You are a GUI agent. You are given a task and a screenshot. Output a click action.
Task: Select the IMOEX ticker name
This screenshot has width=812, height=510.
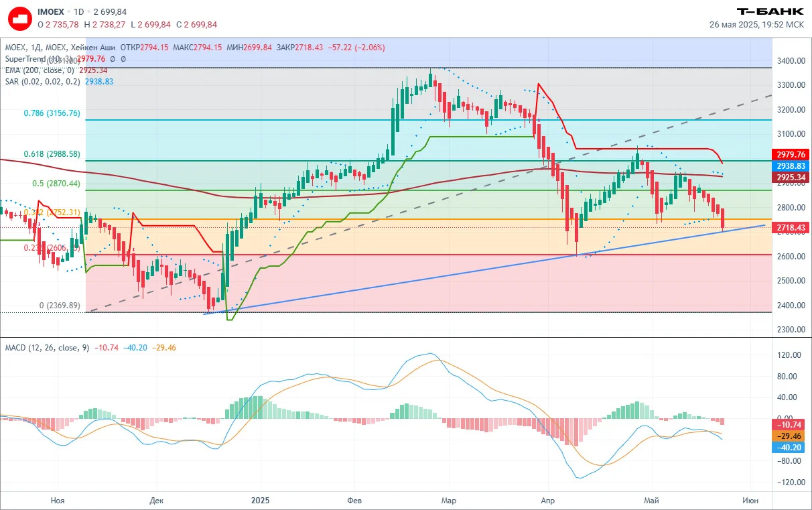(x=51, y=12)
